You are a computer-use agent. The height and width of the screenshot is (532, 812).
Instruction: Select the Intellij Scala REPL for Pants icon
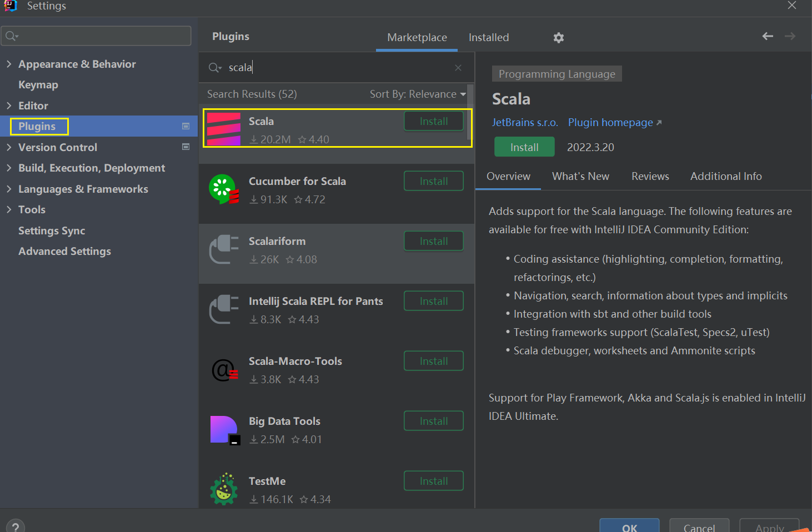[x=224, y=309]
